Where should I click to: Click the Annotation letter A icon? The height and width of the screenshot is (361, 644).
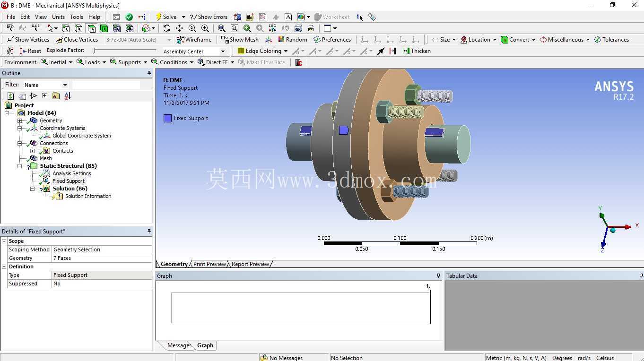(x=288, y=17)
